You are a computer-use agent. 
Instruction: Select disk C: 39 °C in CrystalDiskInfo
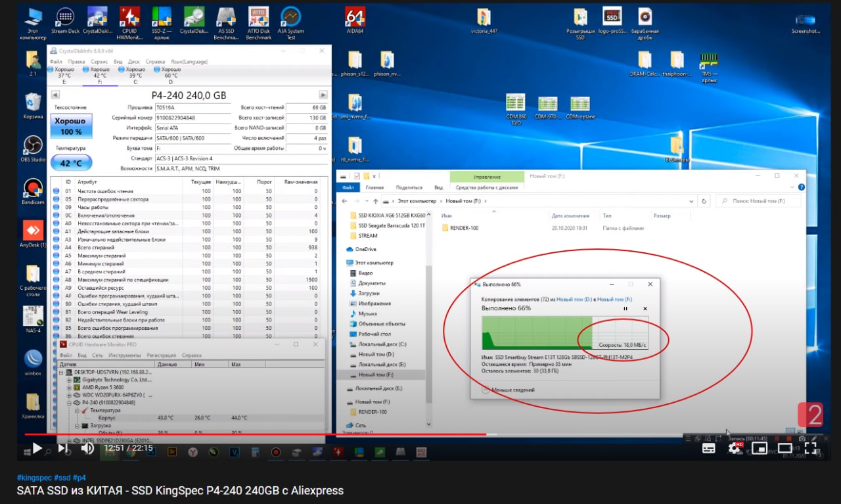pos(135,75)
